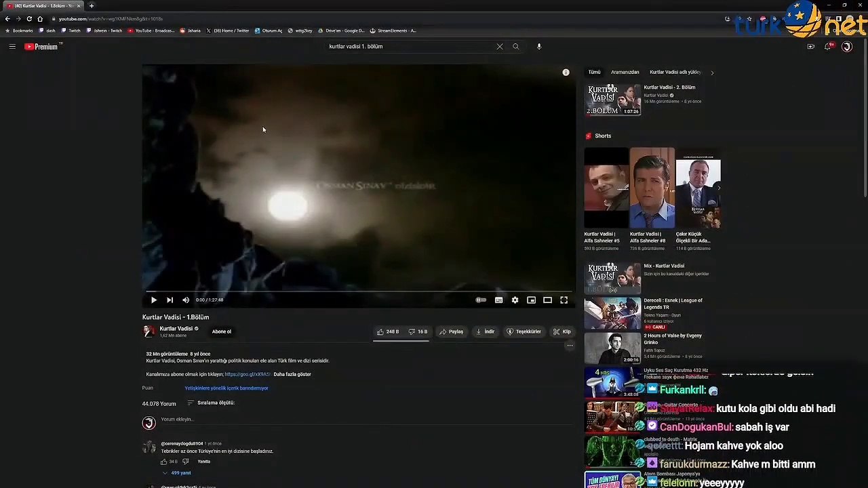Open the YouTube notifications bell
The height and width of the screenshot is (488, 868).
pos(828,47)
